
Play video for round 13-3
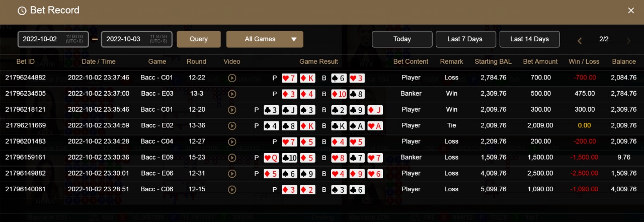[232, 94]
